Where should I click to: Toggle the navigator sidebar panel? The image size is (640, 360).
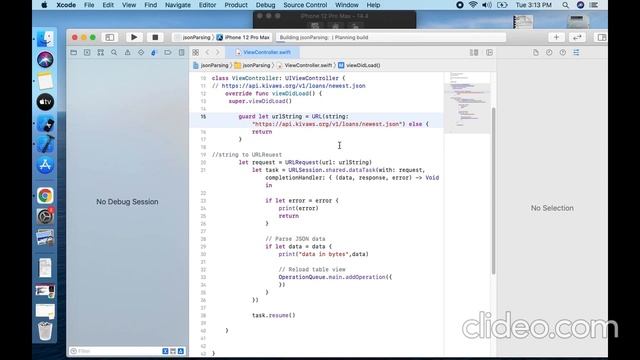click(110, 37)
